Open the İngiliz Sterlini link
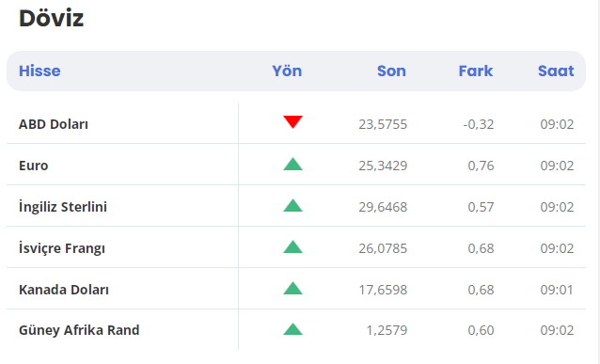600x364 pixels. point(63,207)
